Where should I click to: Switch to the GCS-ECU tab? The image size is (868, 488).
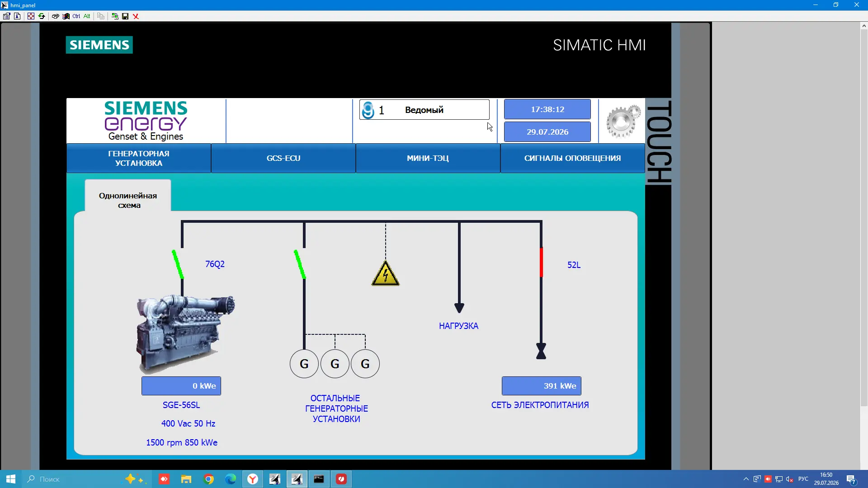(283, 158)
